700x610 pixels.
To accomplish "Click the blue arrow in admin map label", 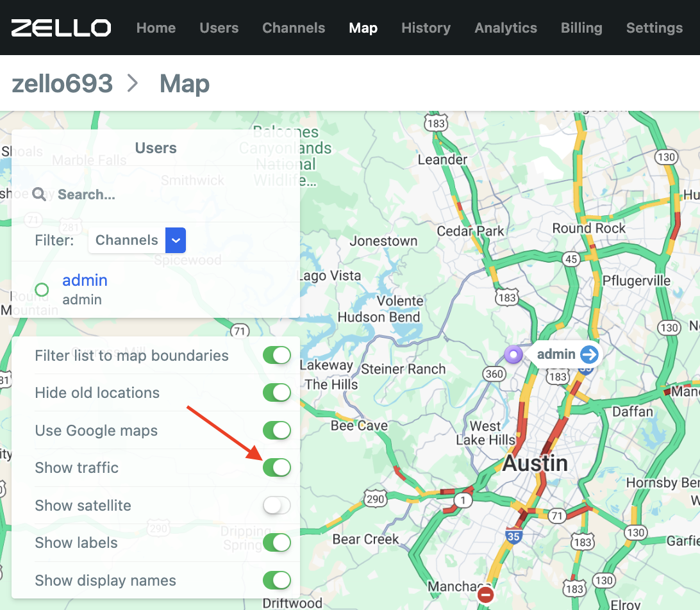I will [589, 354].
